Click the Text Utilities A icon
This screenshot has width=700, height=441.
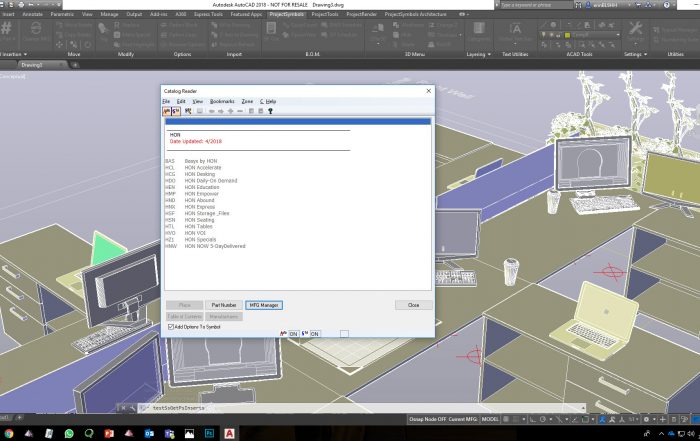tap(515, 29)
